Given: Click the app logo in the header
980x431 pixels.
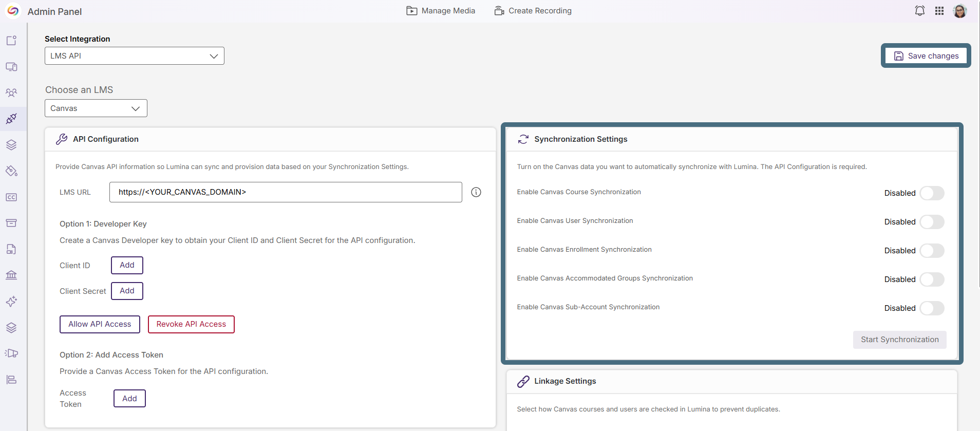Looking at the screenshot, I should [x=13, y=11].
